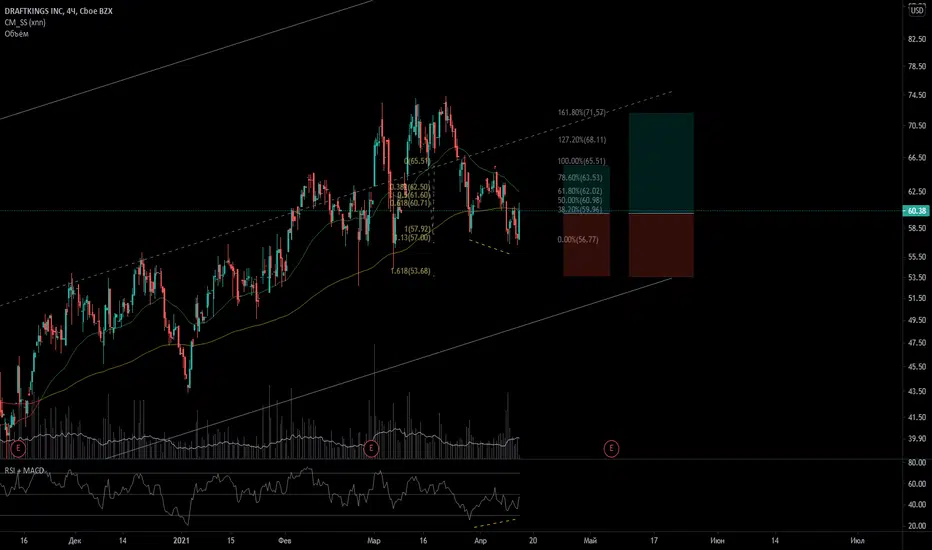Click the 38.20%(59.96) Fibonacci label

[580, 209]
